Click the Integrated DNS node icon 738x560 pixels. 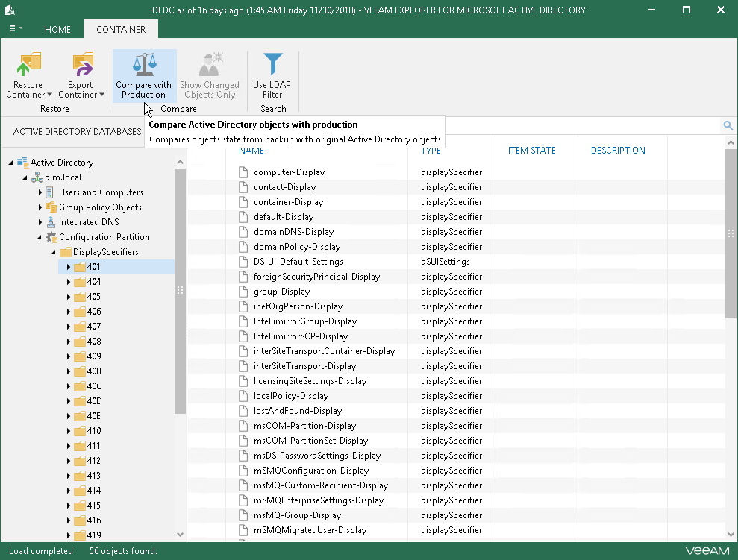click(x=51, y=222)
